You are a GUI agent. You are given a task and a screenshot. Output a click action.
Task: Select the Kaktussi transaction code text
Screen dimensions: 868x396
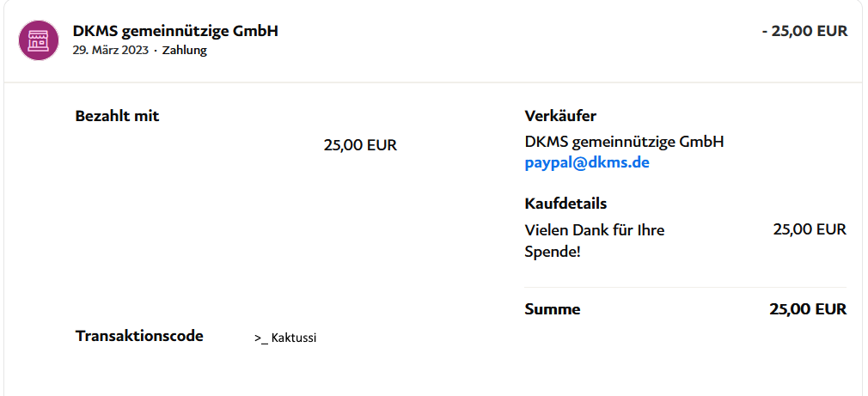pos(294,338)
